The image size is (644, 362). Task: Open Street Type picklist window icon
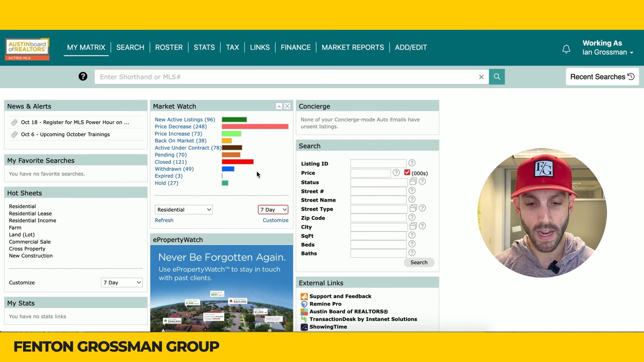point(413,208)
